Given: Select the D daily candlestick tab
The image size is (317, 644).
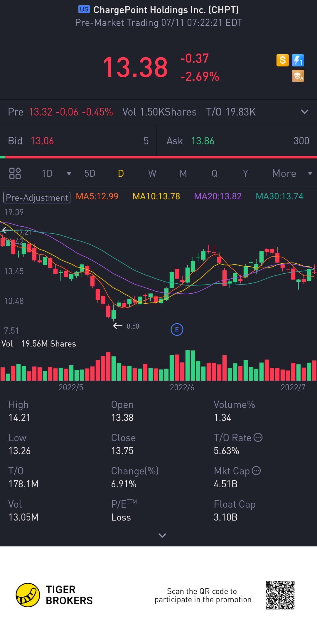Looking at the screenshot, I should pos(121,173).
